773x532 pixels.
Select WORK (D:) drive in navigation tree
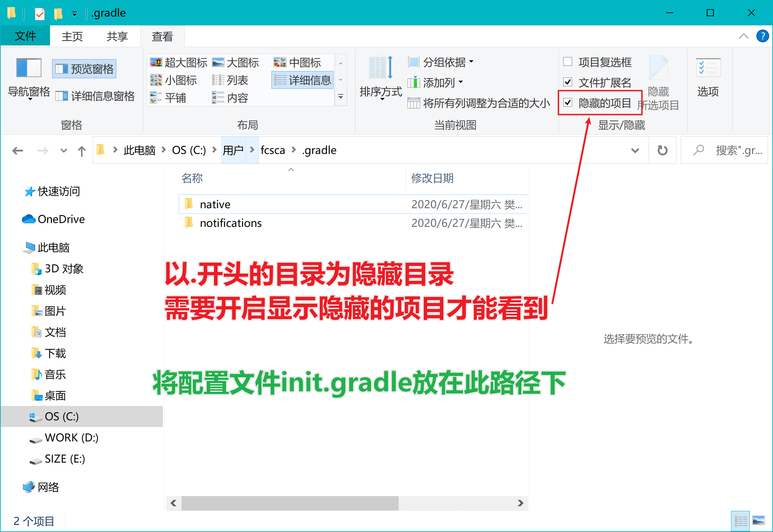point(71,438)
